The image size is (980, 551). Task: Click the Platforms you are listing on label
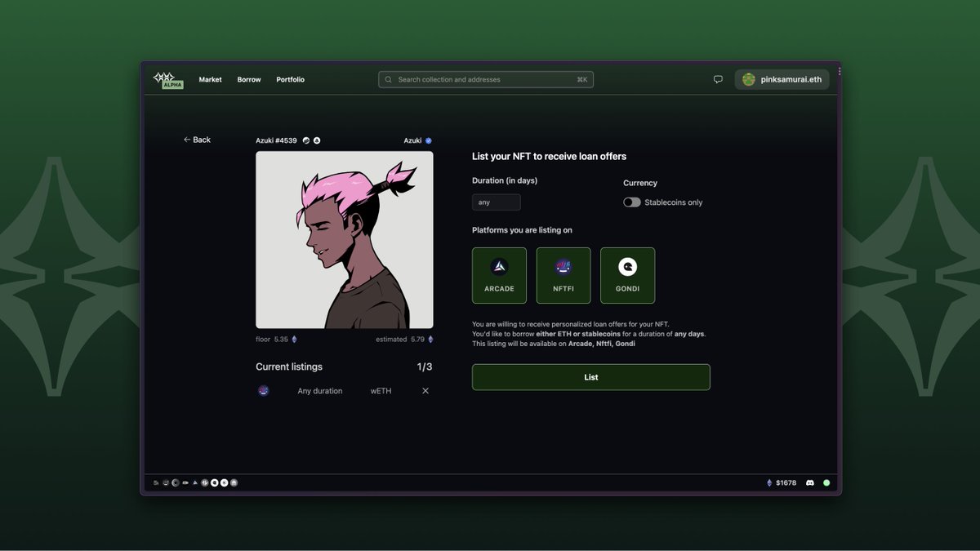coord(522,230)
